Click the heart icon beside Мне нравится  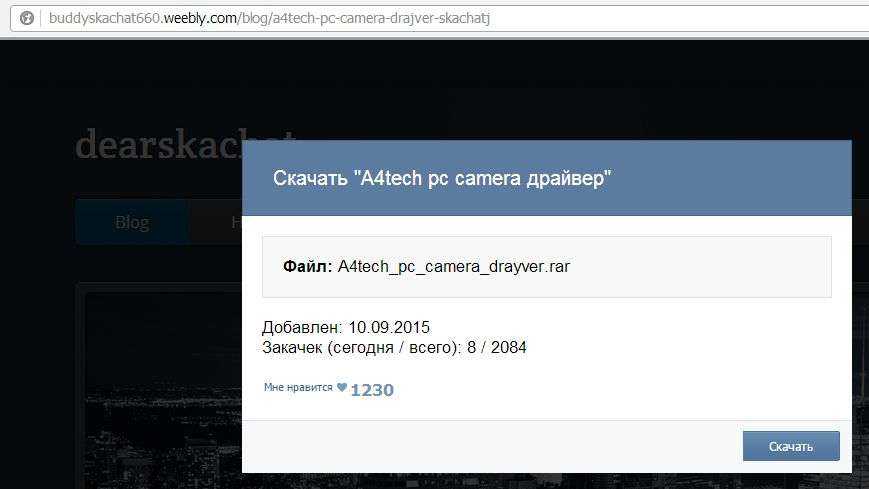341,387
